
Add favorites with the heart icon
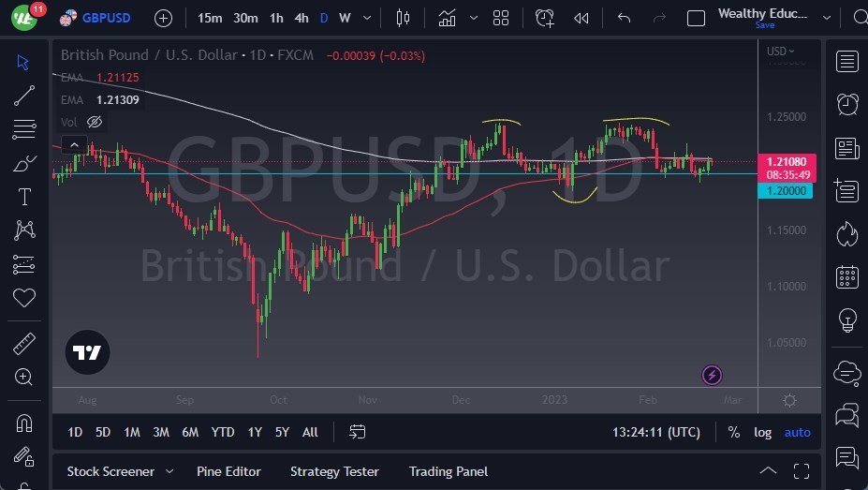click(x=23, y=298)
